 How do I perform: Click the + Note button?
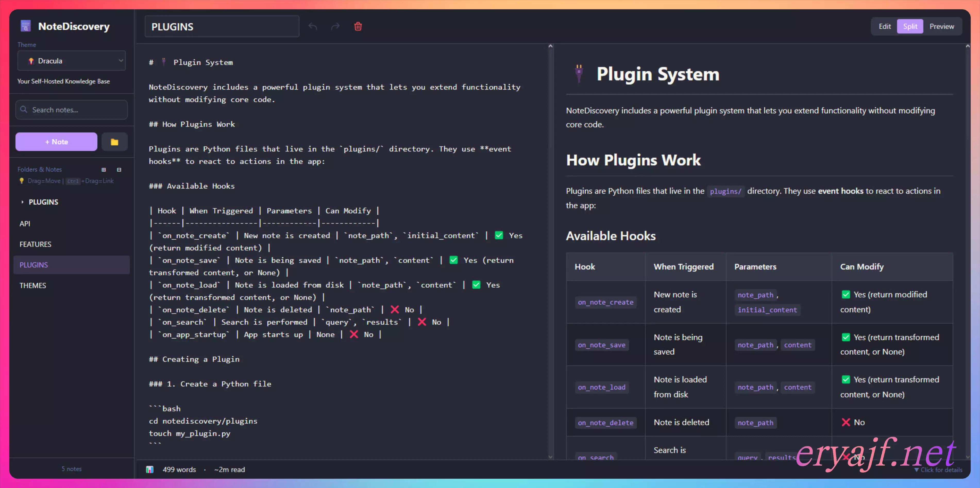(x=56, y=142)
